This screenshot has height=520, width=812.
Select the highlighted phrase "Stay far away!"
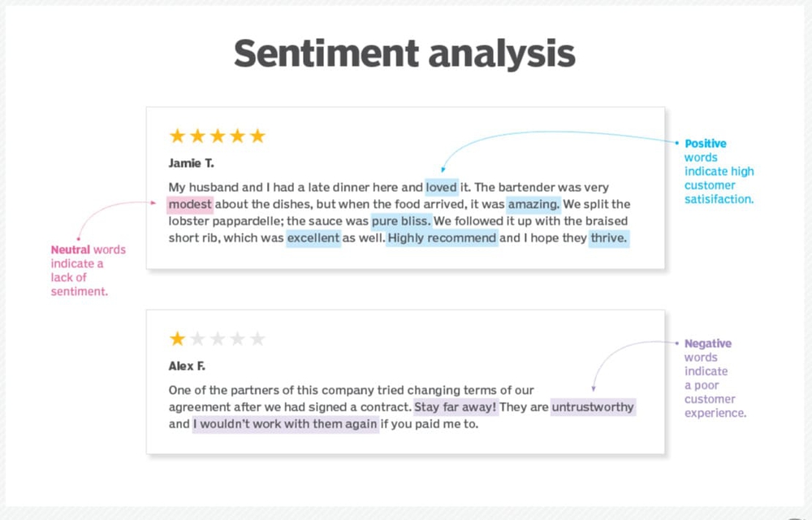[456, 406]
